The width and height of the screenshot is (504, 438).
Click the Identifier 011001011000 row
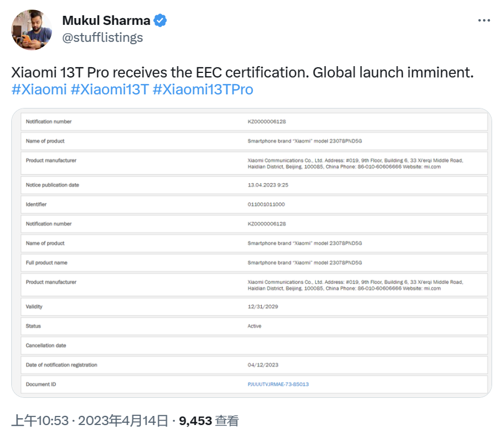pyautogui.click(x=254, y=204)
